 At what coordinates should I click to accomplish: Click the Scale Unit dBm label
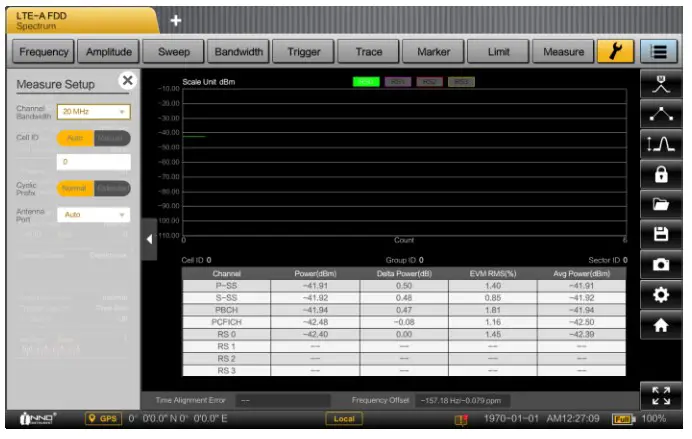coord(209,82)
